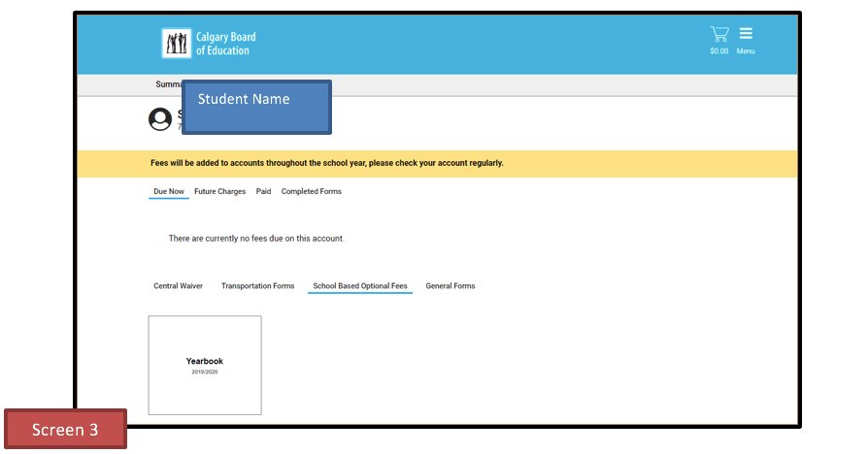
Task: Switch to the Due Now tab
Action: (169, 192)
